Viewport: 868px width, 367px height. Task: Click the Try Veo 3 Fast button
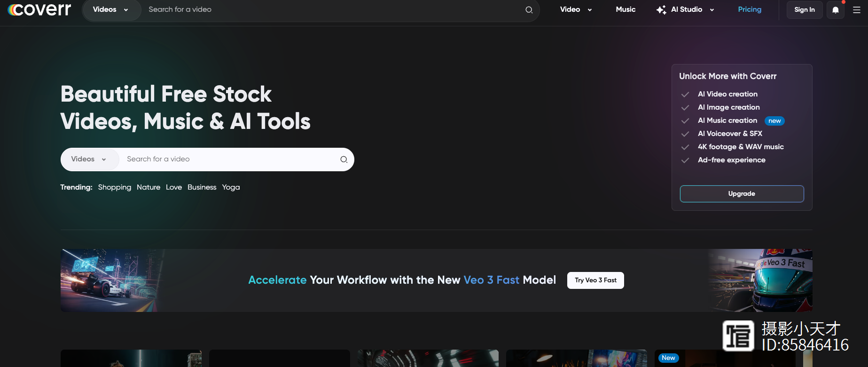coord(595,280)
